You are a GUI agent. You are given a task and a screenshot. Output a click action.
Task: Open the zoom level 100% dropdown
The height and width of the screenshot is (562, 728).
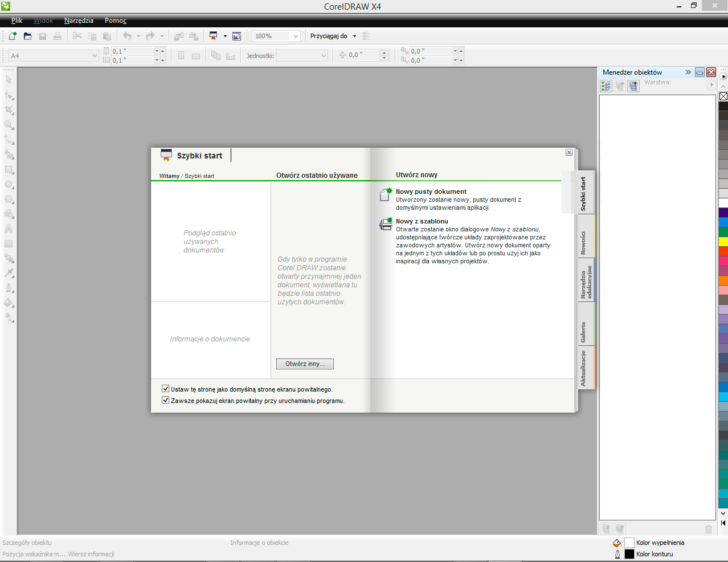(x=296, y=36)
